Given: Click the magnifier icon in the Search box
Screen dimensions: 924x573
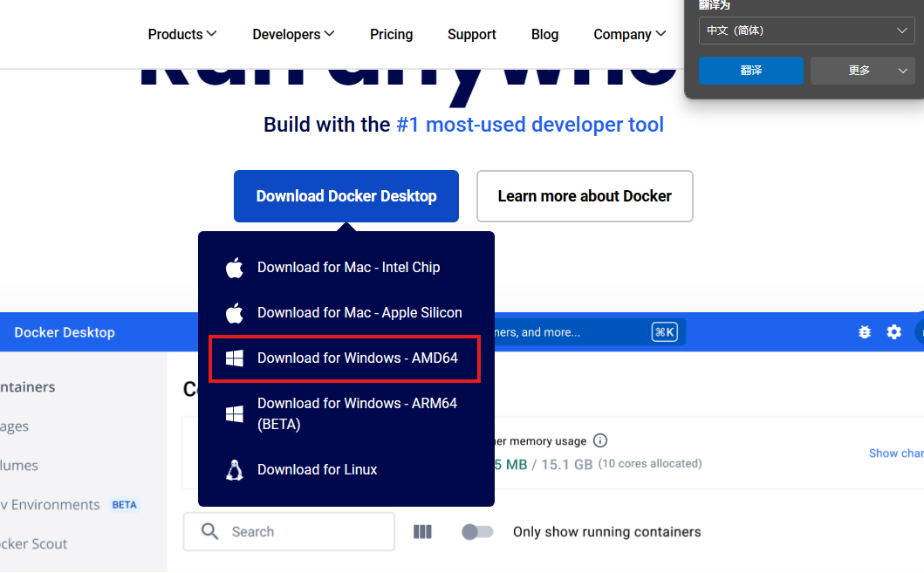Looking at the screenshot, I should [x=209, y=531].
